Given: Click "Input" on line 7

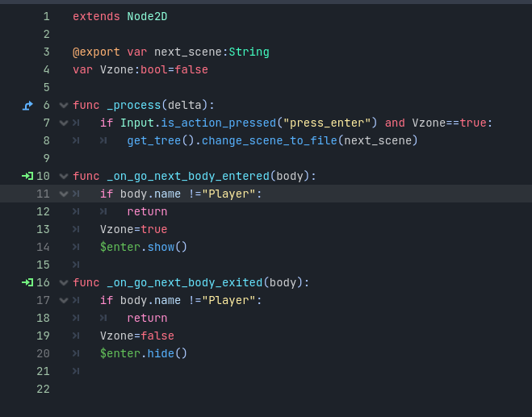Looking at the screenshot, I should 137,123.
